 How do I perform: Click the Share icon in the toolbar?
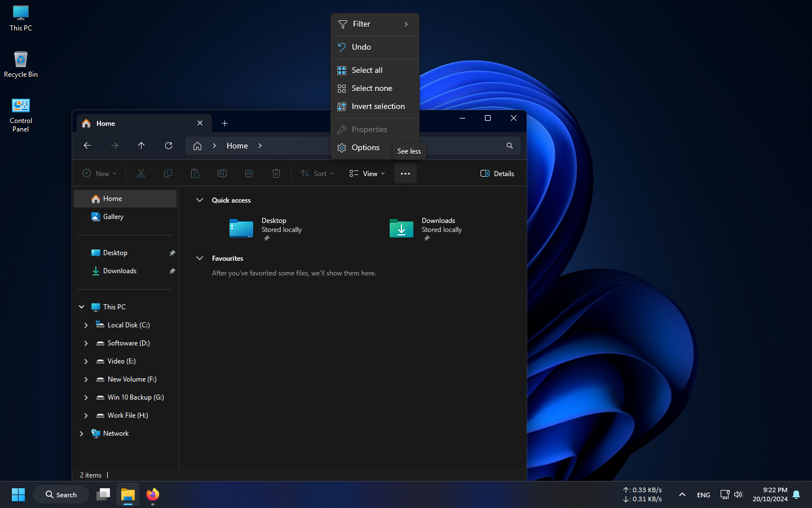[x=249, y=173]
